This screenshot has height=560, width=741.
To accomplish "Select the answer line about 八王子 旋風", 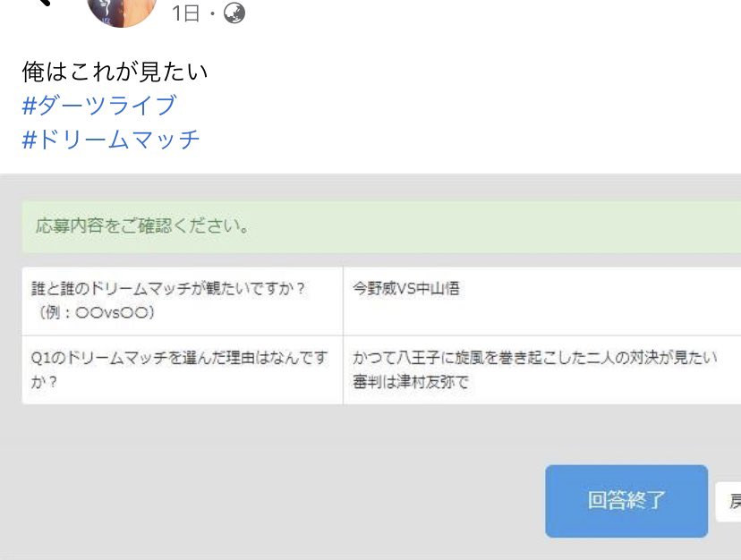I will [534, 357].
